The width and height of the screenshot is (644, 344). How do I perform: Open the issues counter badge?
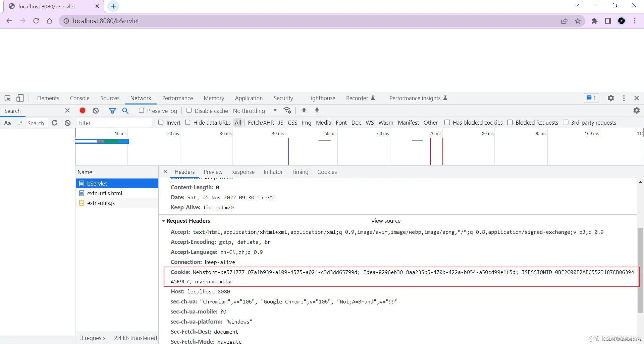591,98
